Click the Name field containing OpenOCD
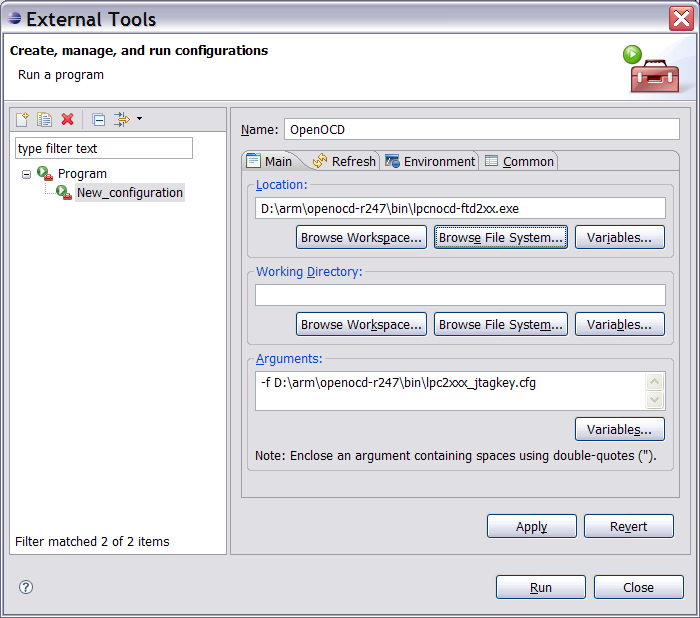 (x=482, y=129)
